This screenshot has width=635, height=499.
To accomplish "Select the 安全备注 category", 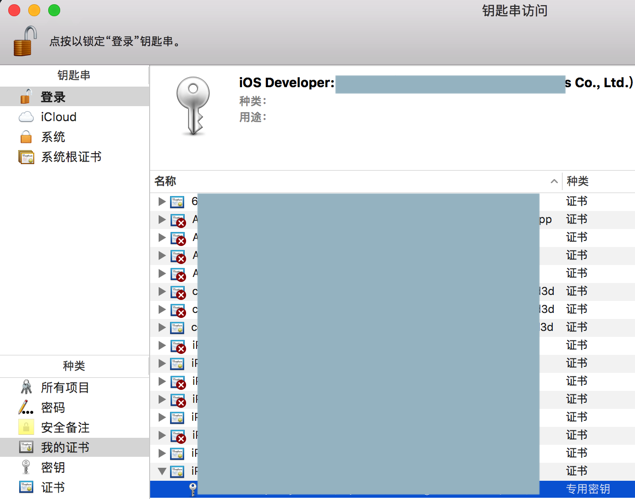I will click(x=75, y=427).
